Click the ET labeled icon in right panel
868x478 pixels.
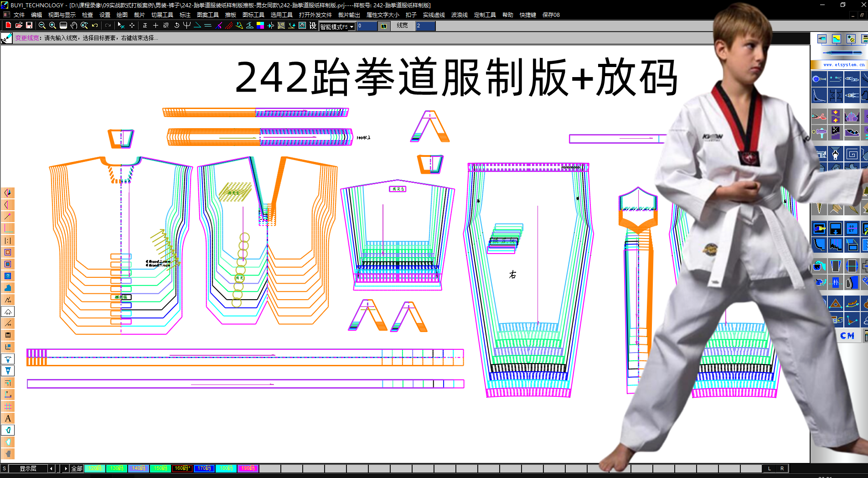[x=852, y=229]
